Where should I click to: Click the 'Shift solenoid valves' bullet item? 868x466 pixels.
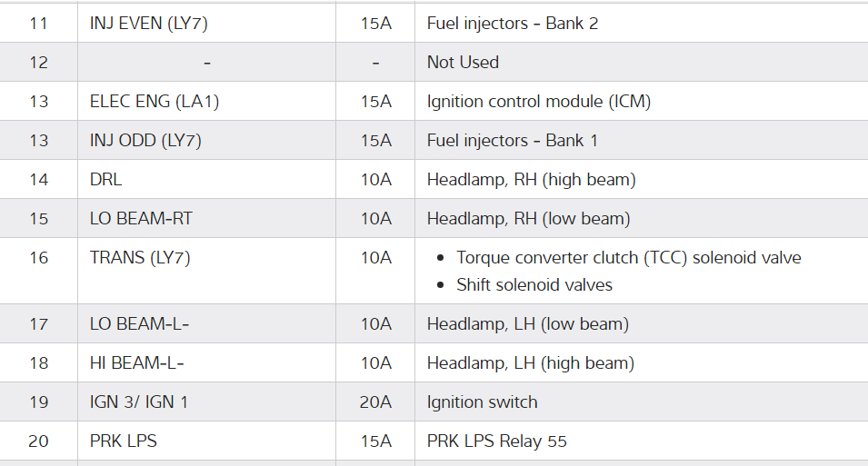[x=534, y=285]
